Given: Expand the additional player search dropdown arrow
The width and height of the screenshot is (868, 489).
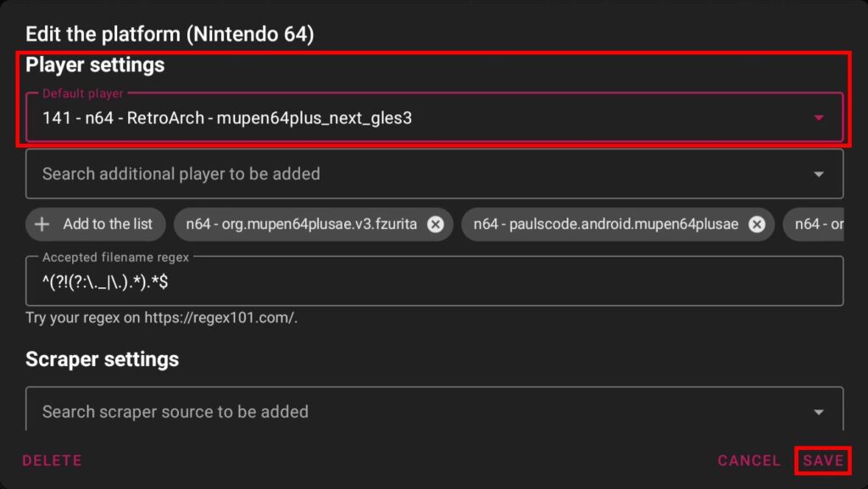Looking at the screenshot, I should pyautogui.click(x=818, y=175).
